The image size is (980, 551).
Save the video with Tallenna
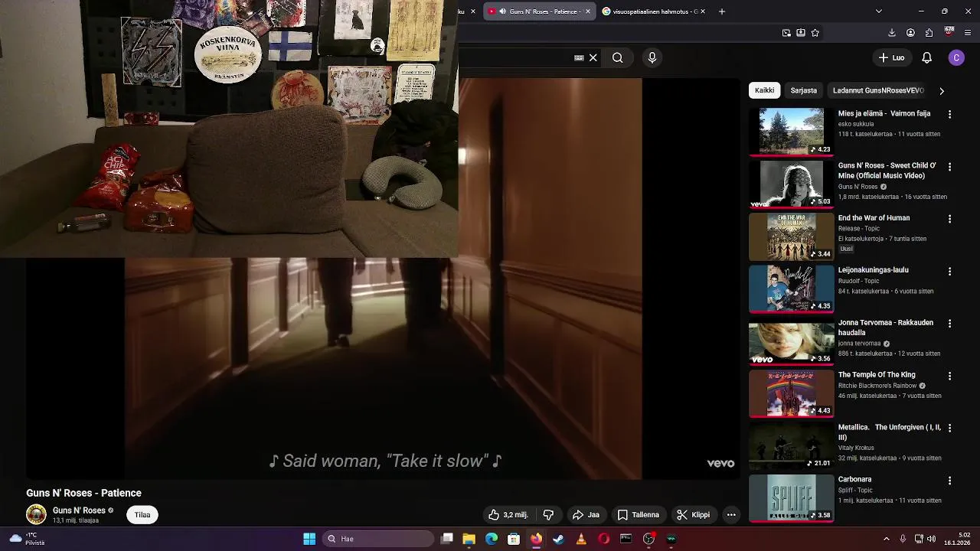(x=639, y=515)
